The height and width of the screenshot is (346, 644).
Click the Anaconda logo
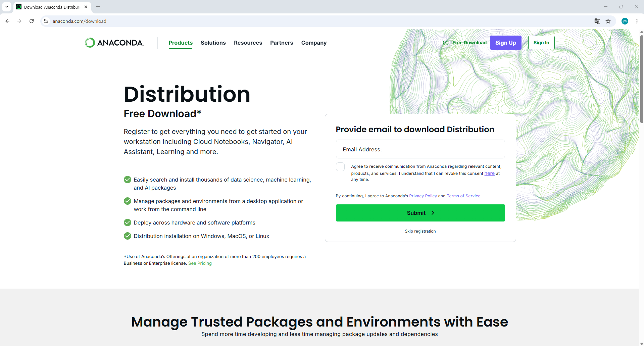click(x=114, y=43)
